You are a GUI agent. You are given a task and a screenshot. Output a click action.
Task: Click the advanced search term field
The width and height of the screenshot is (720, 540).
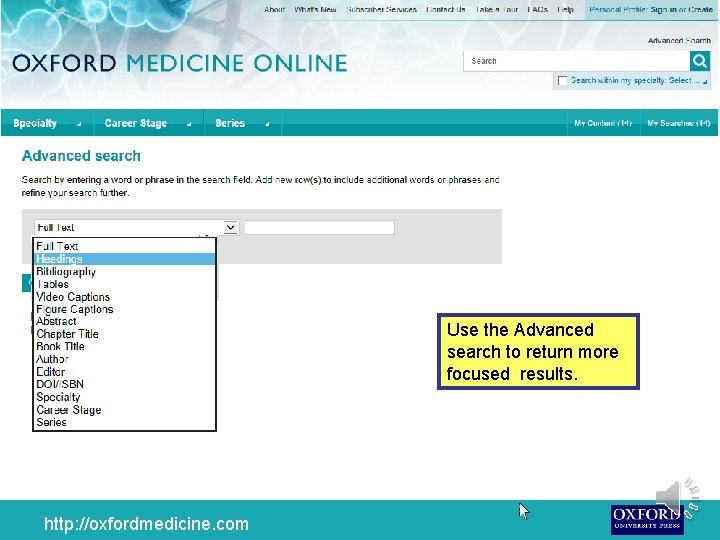pyautogui.click(x=319, y=227)
